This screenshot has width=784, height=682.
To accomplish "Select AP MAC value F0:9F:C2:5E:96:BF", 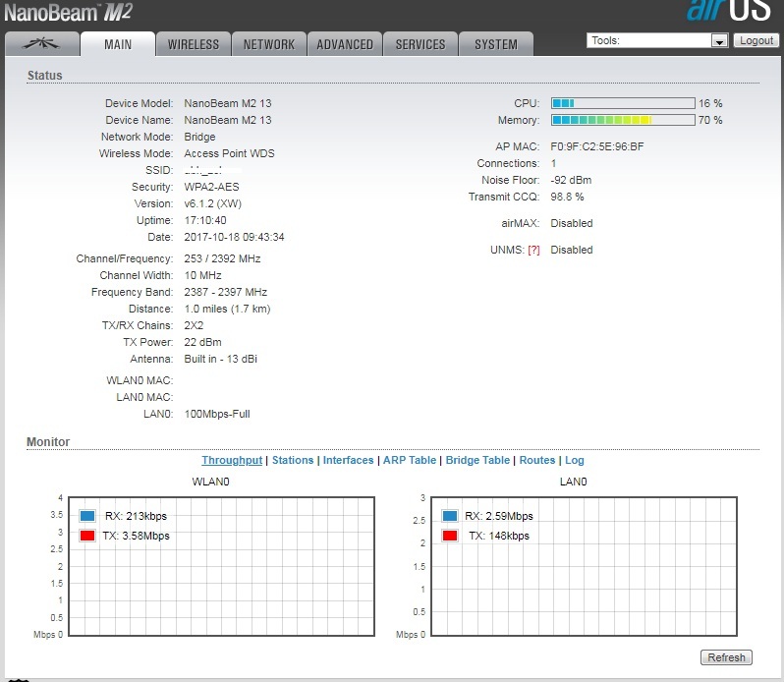I will coord(597,146).
